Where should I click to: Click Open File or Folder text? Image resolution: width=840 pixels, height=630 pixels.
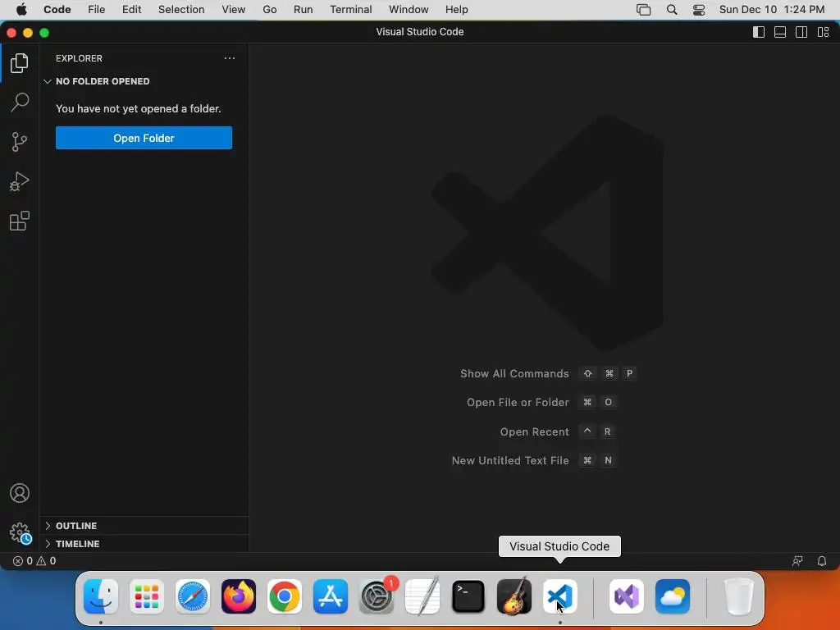(518, 402)
